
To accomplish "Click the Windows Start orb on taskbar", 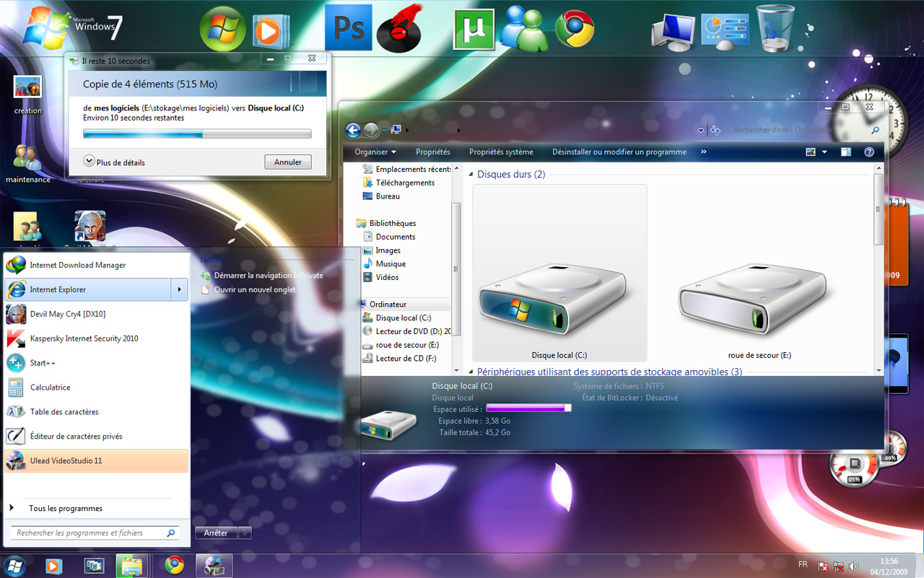I will point(14,566).
